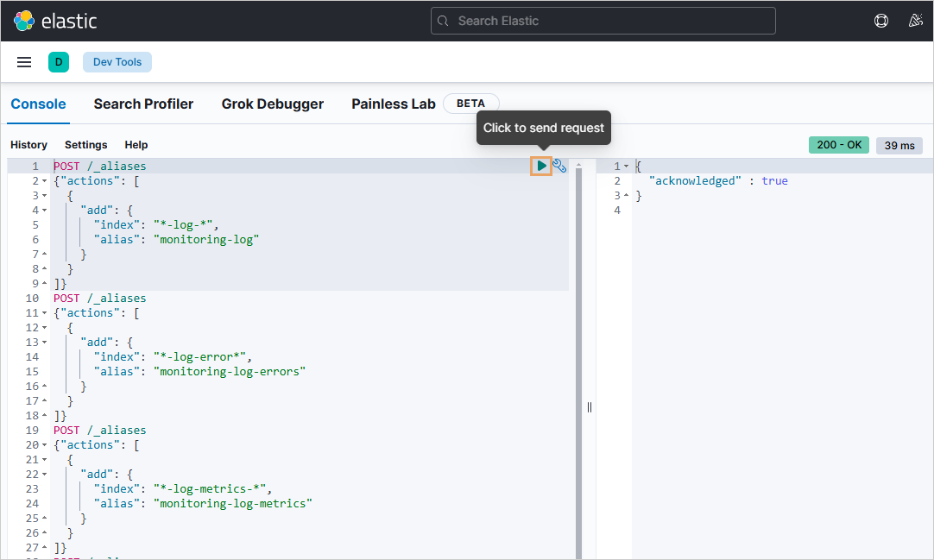Click the "alias": "monitoring-log" line

pyautogui.click(x=176, y=239)
